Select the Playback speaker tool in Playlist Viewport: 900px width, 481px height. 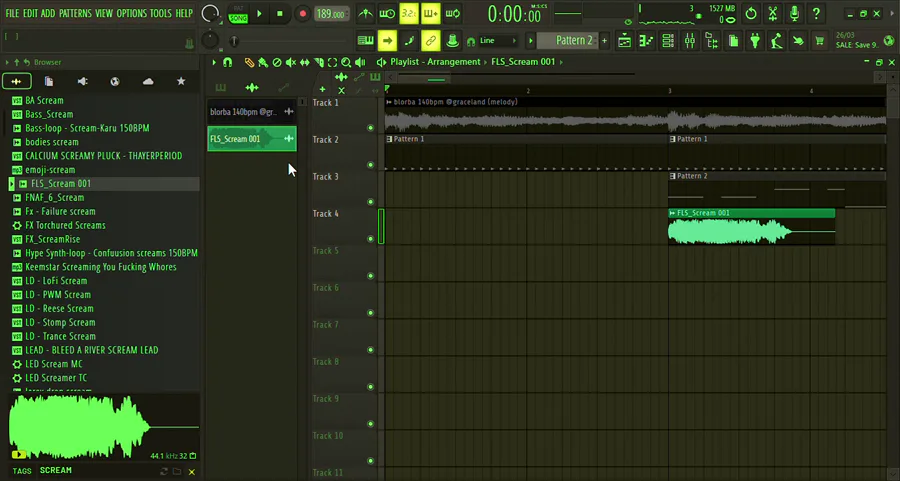(x=360, y=63)
